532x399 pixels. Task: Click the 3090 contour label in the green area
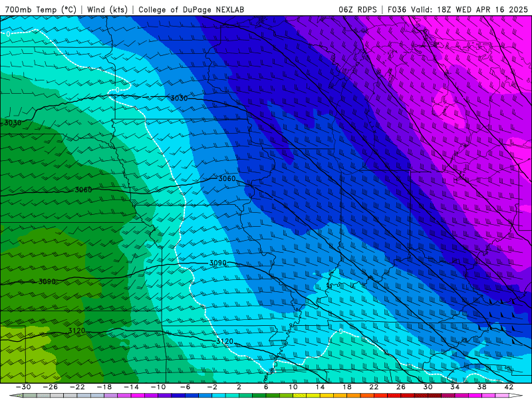pos(47,281)
